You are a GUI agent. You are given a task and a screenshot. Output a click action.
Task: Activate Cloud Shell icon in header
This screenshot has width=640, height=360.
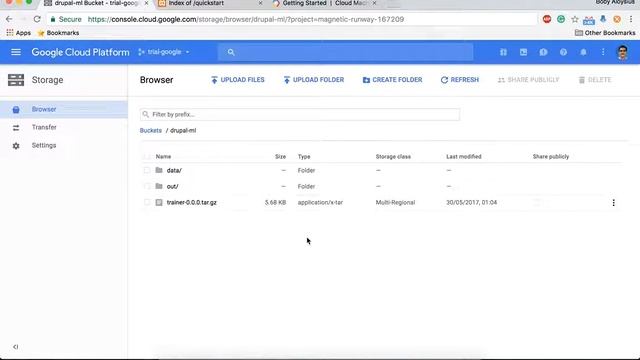click(523, 52)
